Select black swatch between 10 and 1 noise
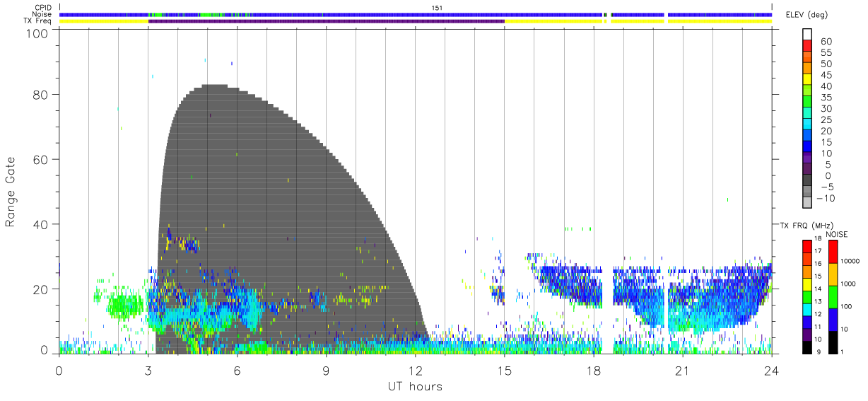Viewport: 868px width, 401px height. pos(832,342)
